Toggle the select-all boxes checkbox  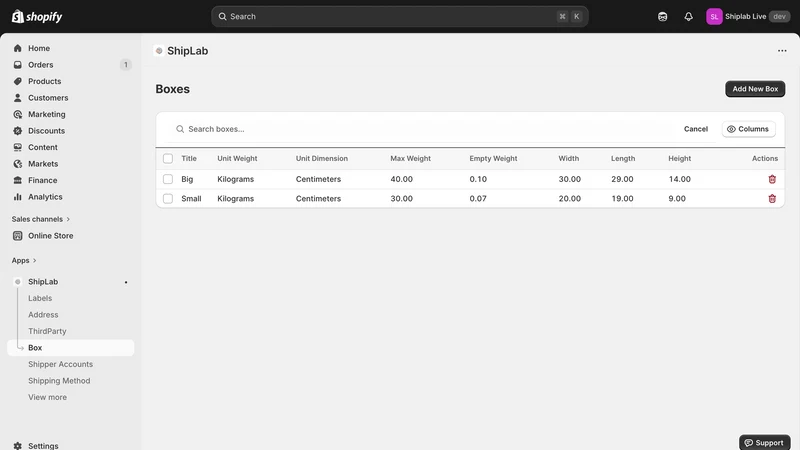[168, 159]
